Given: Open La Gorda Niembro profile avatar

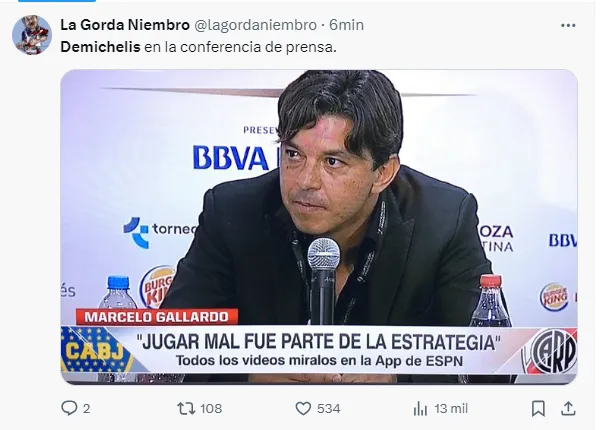Looking at the screenshot, I should 31,35.
